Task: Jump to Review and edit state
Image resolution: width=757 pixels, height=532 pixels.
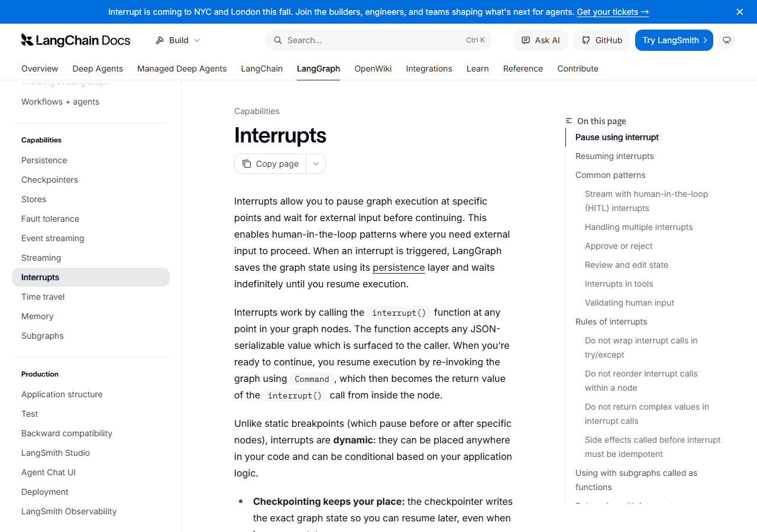Action: (626, 265)
